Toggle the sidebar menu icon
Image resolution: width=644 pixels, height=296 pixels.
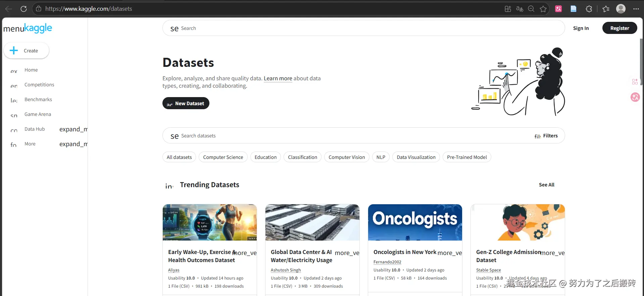(x=14, y=29)
